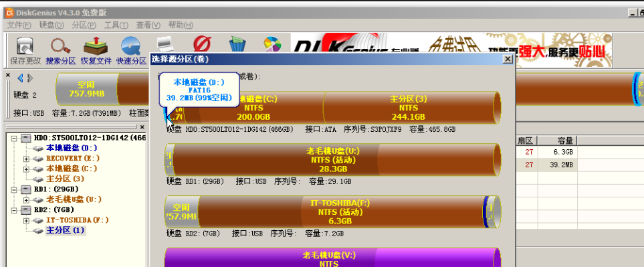The width and height of the screenshot is (644, 267).
Task: Click the 容量 column header
Action: [557, 141]
